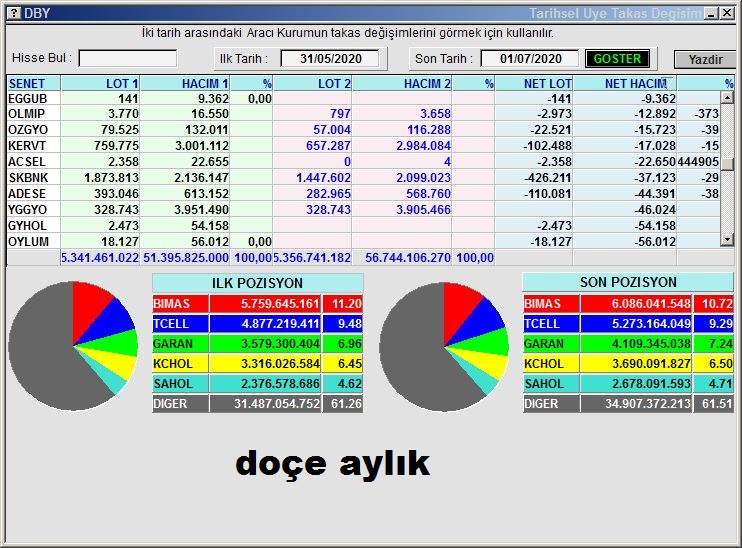Click table scrollbar down arrow

(727, 240)
